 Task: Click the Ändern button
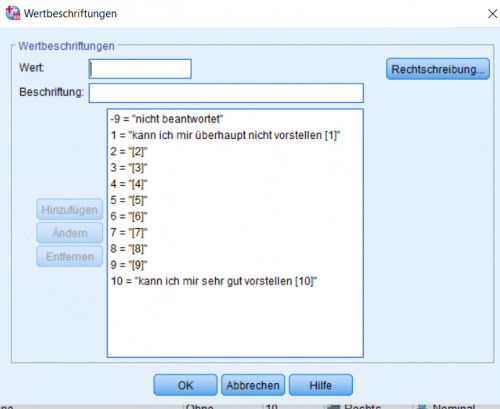click(x=69, y=233)
